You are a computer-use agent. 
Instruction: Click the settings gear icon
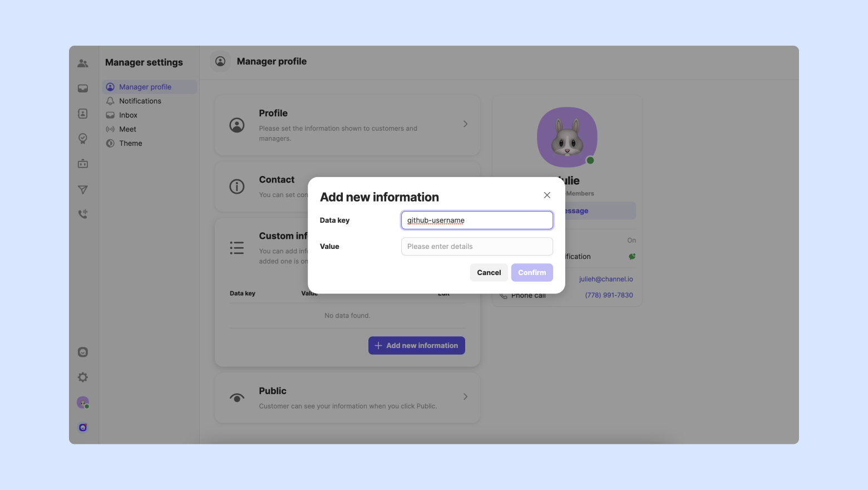[x=83, y=378]
